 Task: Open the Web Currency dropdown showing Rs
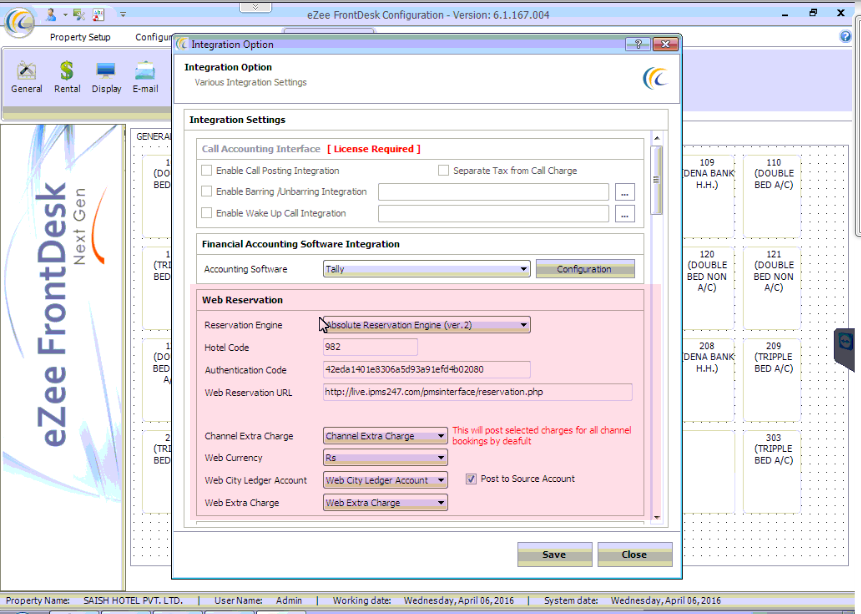(x=385, y=457)
